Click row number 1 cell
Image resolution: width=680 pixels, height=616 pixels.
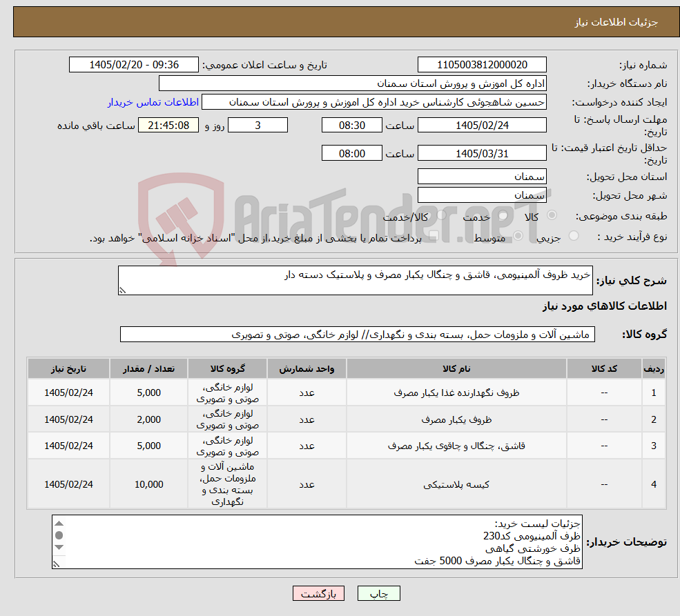click(654, 393)
